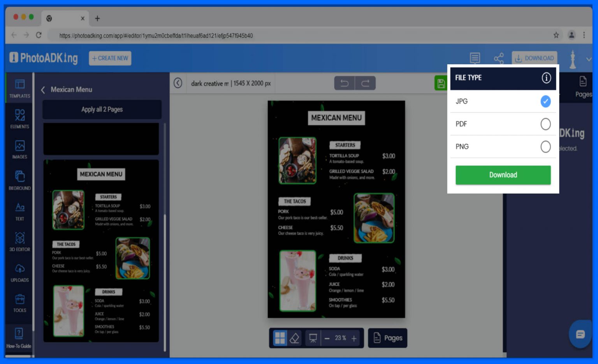This screenshot has height=364, width=598.
Task: Select PNG file type option
Action: [x=545, y=147]
